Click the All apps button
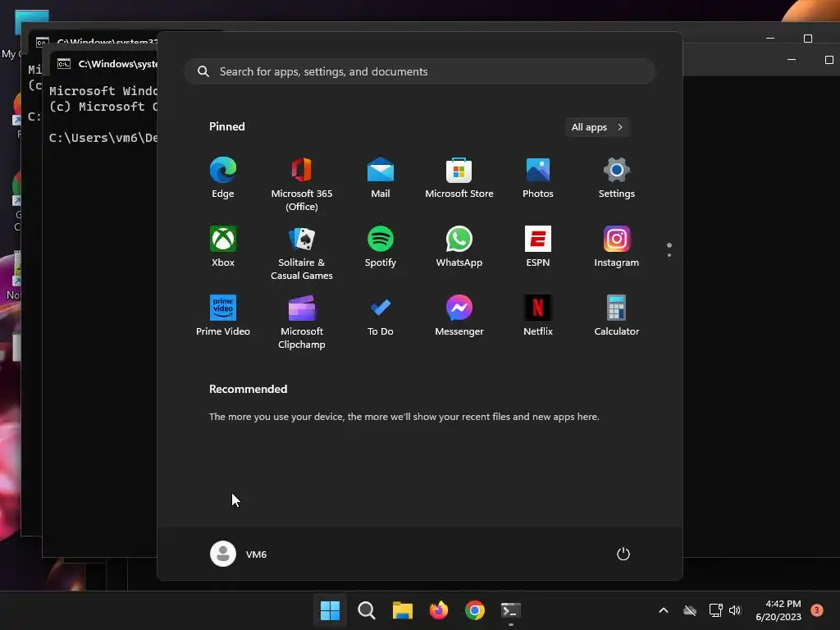Image resolution: width=840 pixels, height=630 pixels. tap(597, 127)
